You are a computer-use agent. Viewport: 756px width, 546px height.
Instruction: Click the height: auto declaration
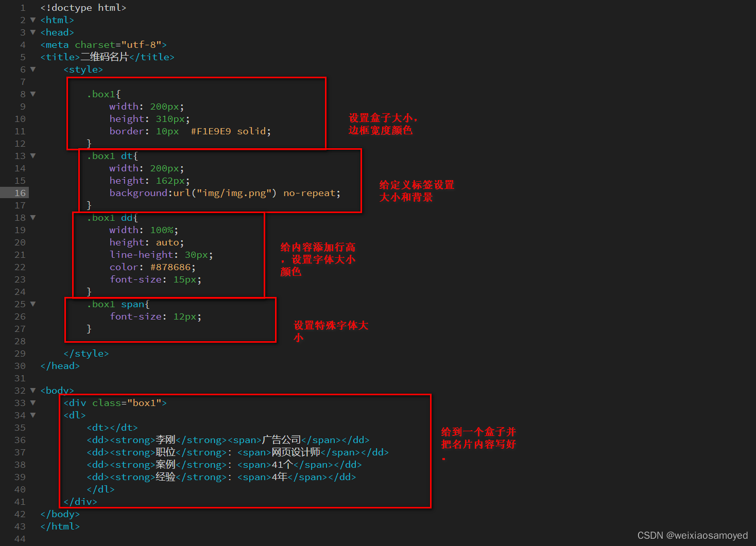146,242
